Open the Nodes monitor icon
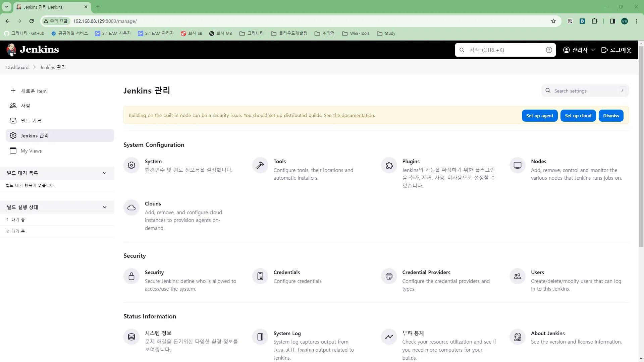The image size is (644, 362). [518, 165]
